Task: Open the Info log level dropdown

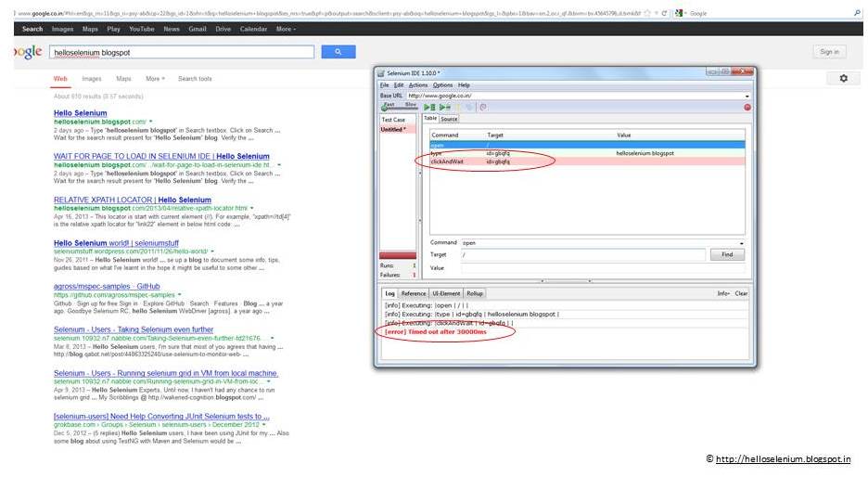Action: point(723,293)
